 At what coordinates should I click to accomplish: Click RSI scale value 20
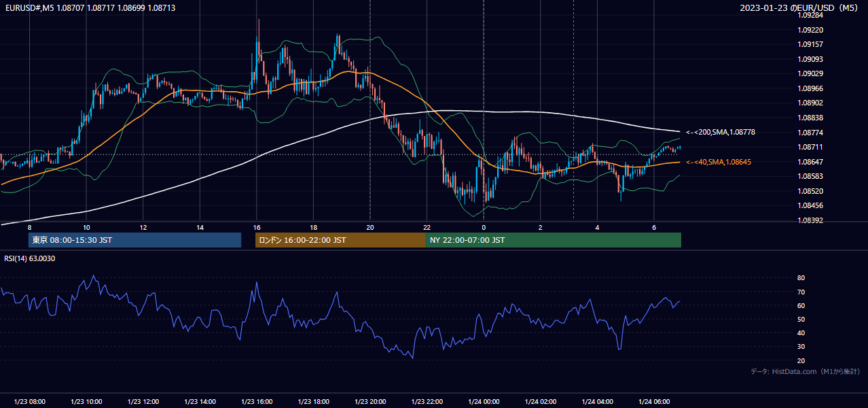pyautogui.click(x=801, y=360)
